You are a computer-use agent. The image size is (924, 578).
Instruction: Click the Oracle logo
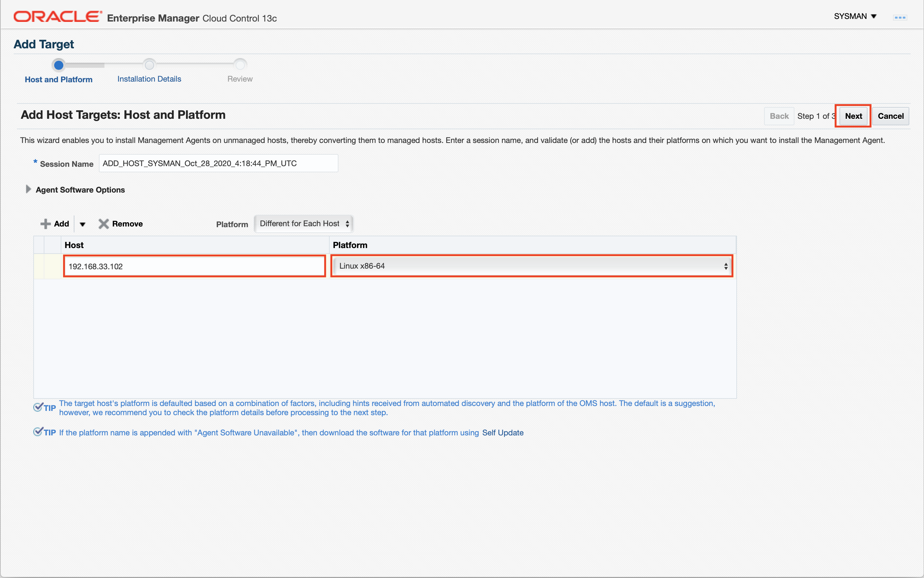[58, 17]
